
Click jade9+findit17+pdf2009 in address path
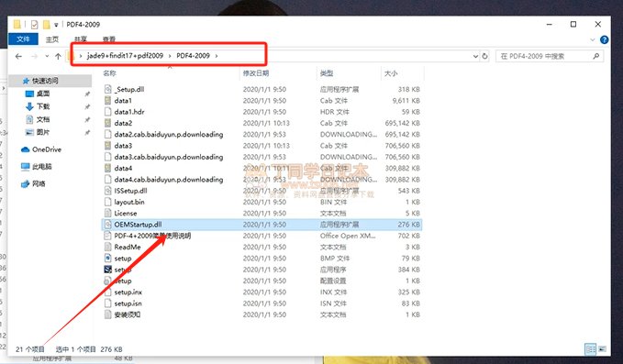click(125, 56)
